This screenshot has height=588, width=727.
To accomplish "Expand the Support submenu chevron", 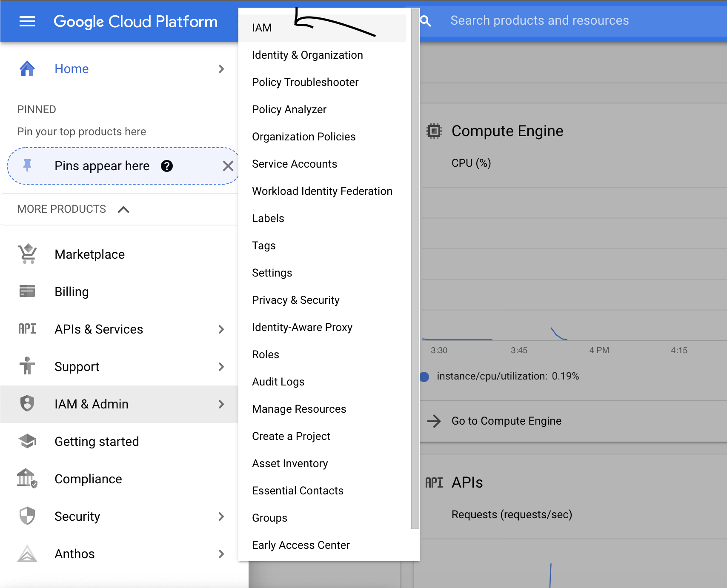I will 221,367.
